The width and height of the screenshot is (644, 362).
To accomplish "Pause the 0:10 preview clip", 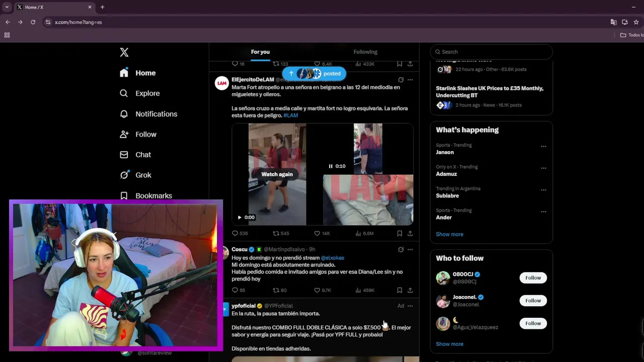I will pos(331,166).
